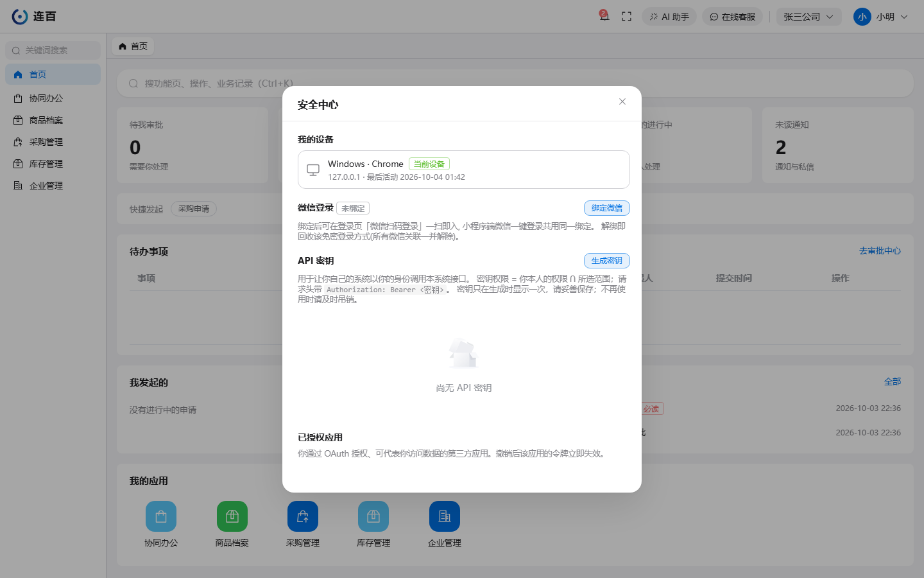Click the monitor device icon
Image resolution: width=924 pixels, height=578 pixels.
click(313, 170)
